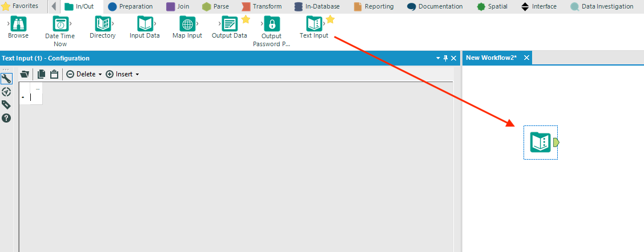Open Configuration panel dropdown arrow
The width and height of the screenshot is (644, 252).
tap(438, 59)
